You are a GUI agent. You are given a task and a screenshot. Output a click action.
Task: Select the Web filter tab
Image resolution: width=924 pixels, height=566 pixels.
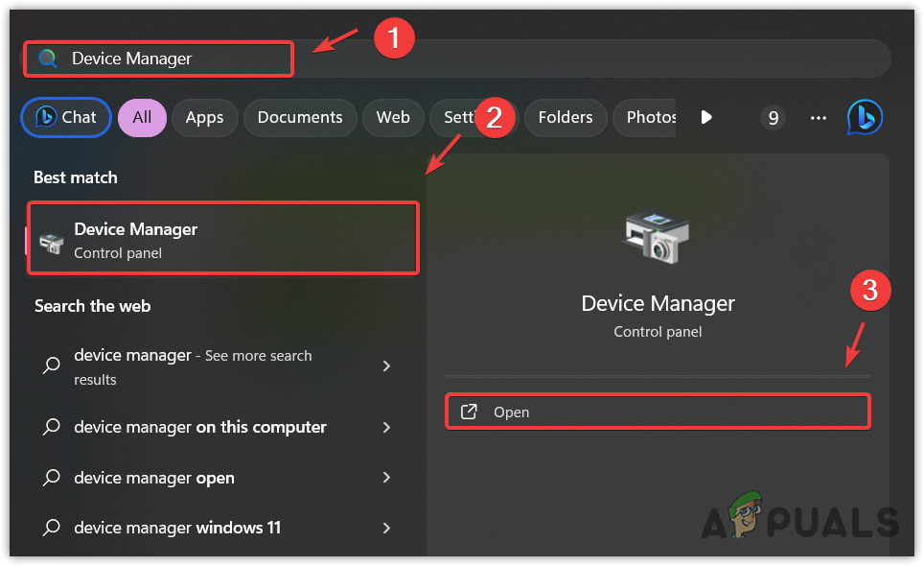(x=393, y=117)
